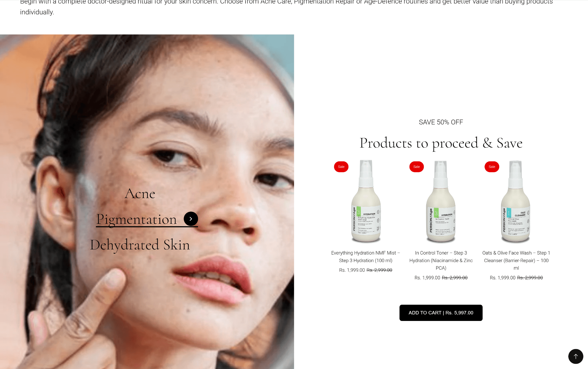Click the SAVE 50% OFF label

click(x=441, y=122)
